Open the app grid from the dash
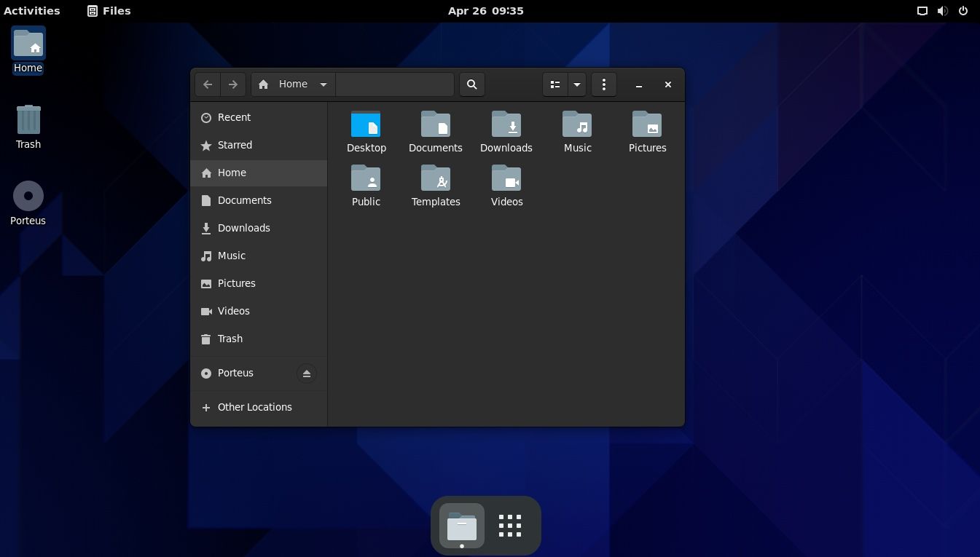980x557 pixels. click(509, 525)
